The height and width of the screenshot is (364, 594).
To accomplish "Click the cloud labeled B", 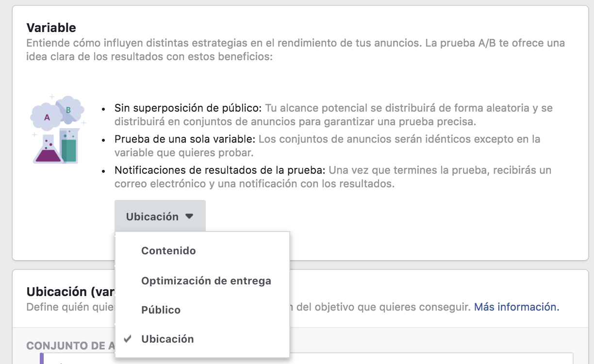I will pyautogui.click(x=68, y=109).
